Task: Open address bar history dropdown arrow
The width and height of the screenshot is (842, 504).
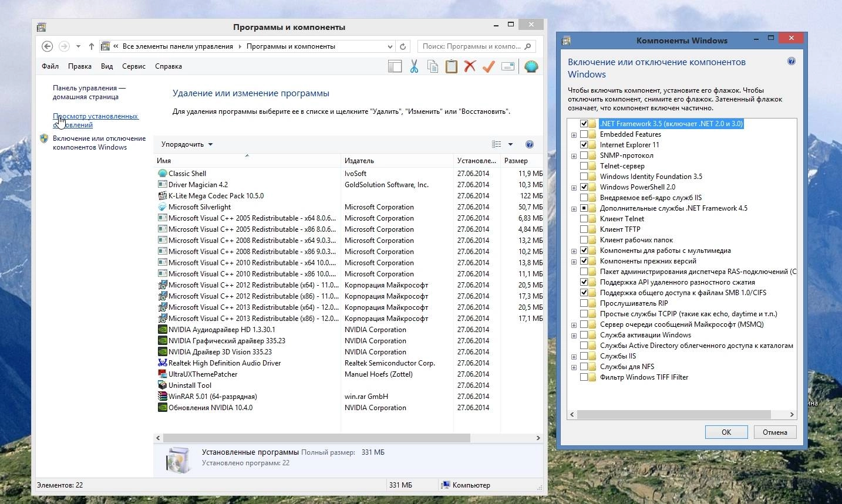Action: point(390,46)
